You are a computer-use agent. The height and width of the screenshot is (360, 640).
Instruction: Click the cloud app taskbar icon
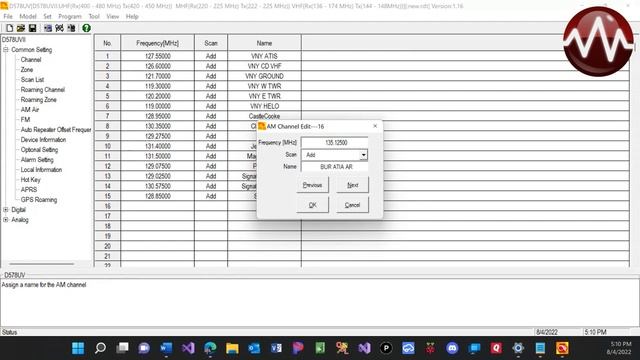408,348
